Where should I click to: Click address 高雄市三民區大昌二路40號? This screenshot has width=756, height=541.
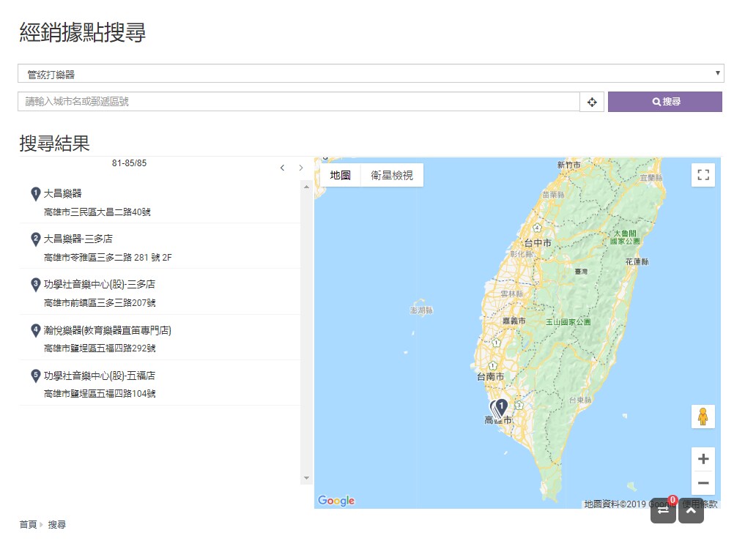97,212
